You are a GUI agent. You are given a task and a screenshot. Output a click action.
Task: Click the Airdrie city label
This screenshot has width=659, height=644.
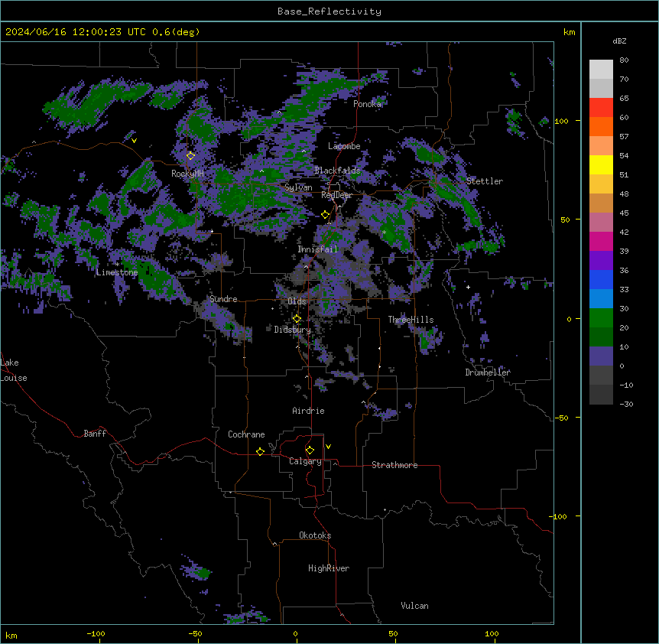point(308,411)
